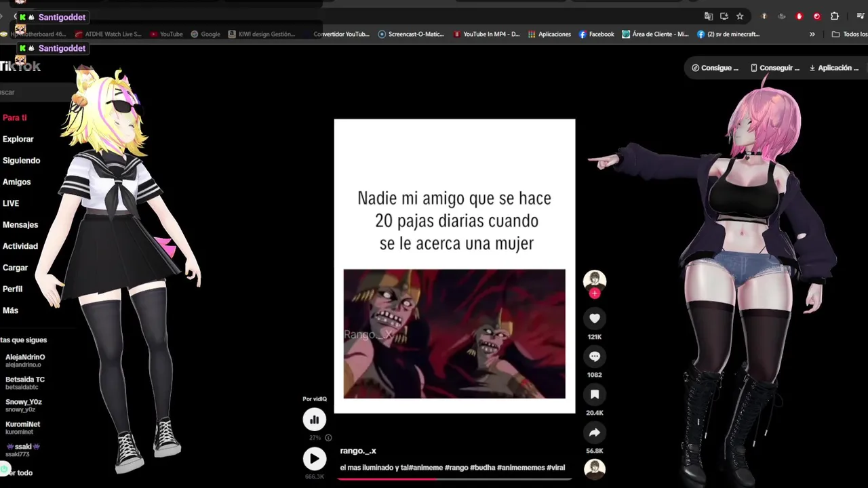Open the media control playlist icon
This screenshot has width=868, height=488.
[x=861, y=16]
